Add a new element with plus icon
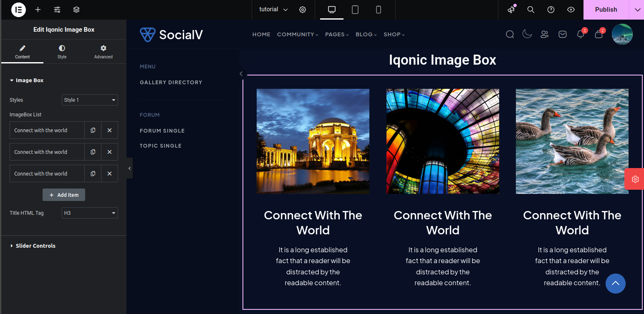 click(38, 9)
